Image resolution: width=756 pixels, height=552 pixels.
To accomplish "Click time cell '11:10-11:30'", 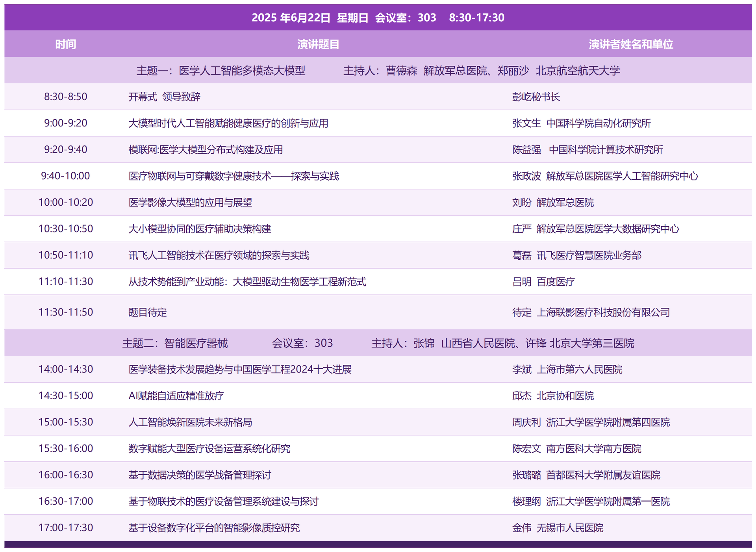I will (65, 281).
